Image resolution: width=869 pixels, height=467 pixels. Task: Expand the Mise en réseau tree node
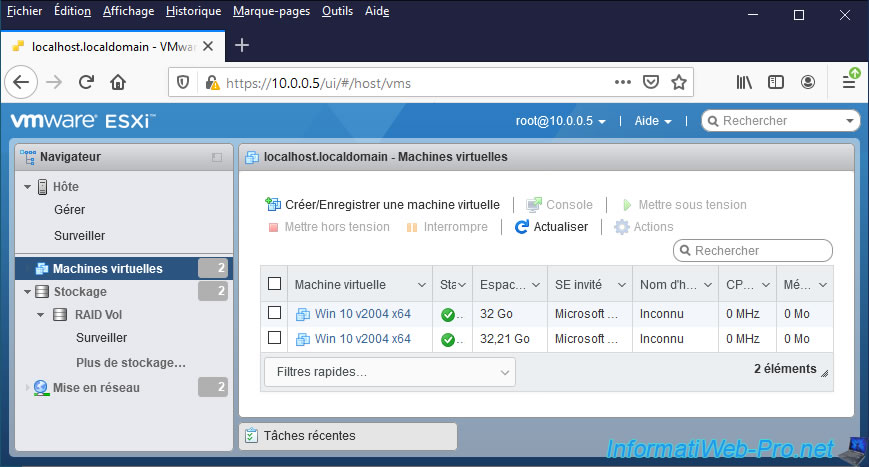[27, 388]
